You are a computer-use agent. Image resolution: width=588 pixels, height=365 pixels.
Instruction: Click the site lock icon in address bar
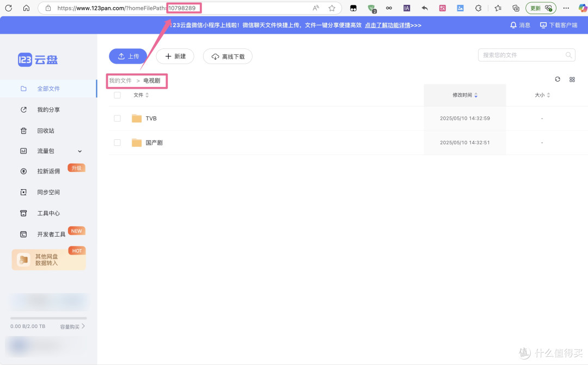[48, 8]
